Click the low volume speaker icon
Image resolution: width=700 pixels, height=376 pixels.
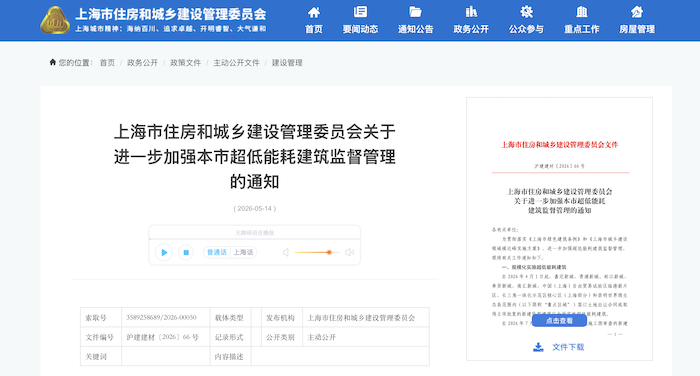(x=286, y=252)
